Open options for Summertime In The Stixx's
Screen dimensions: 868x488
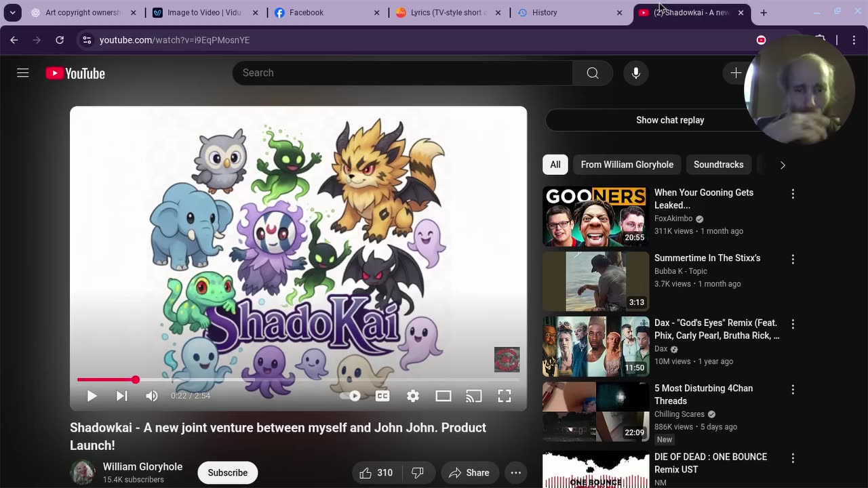pyautogui.click(x=793, y=260)
